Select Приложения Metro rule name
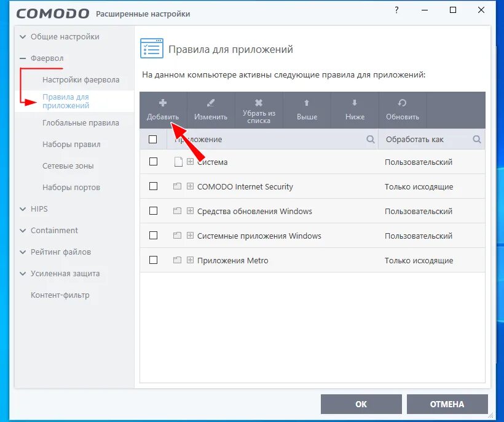 coord(233,261)
